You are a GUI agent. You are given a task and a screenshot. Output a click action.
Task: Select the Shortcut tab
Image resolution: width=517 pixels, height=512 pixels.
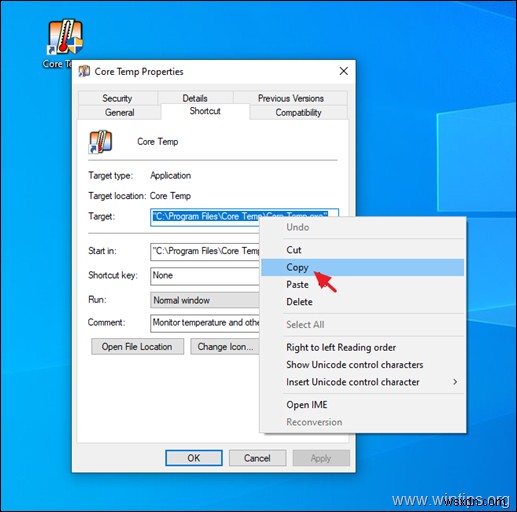[205, 111]
